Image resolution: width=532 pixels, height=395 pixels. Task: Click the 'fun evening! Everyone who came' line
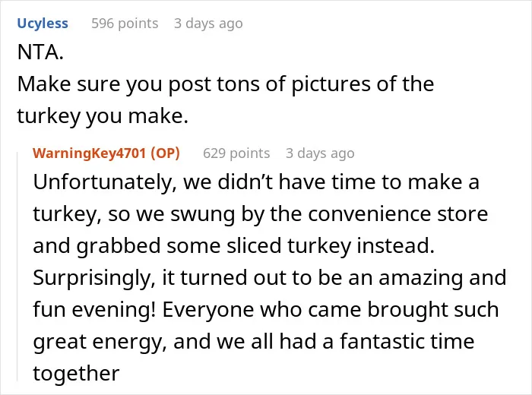pyautogui.click(x=266, y=310)
